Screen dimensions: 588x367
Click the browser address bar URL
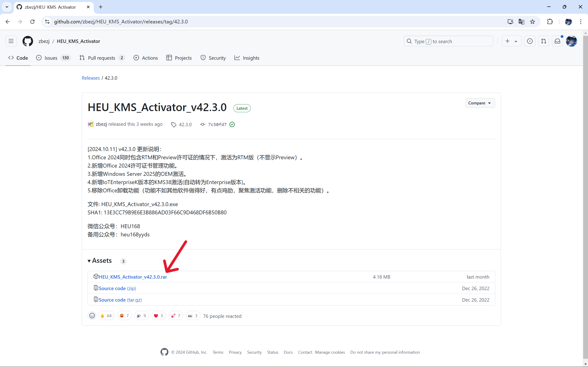pos(121,22)
